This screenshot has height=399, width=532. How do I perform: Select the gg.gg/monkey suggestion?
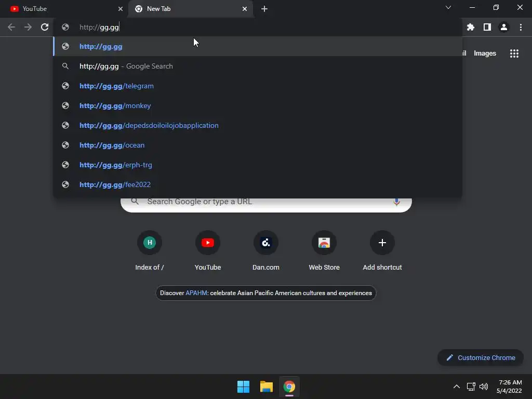point(258,105)
